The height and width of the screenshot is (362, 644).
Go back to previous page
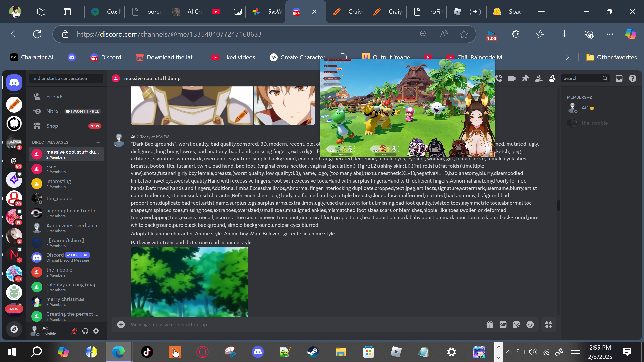15,34
